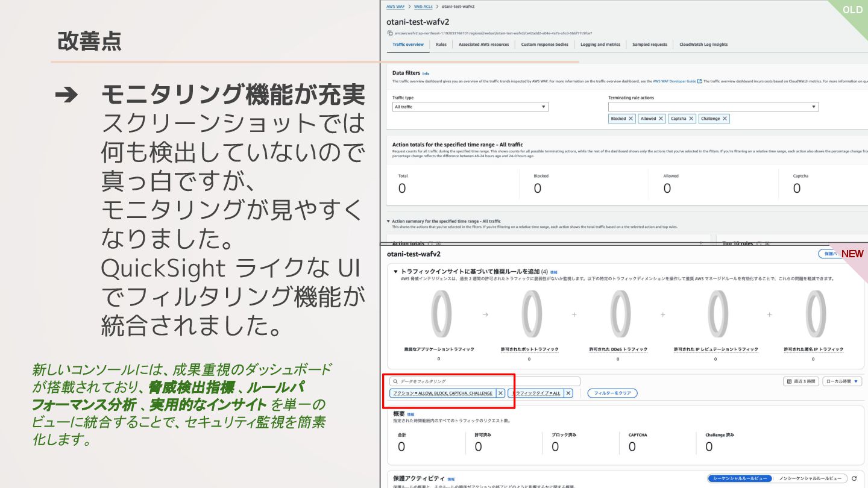Open the Associated AWS resources tab

pos(483,45)
